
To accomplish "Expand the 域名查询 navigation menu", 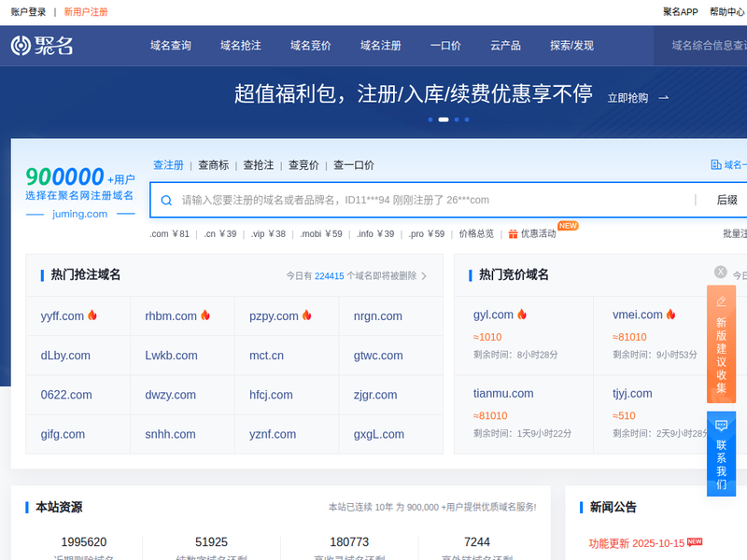I will point(171,46).
